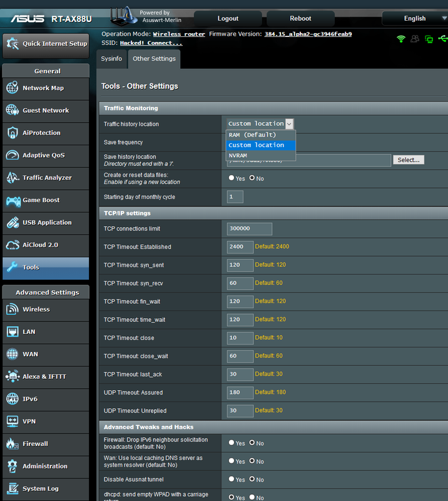Click the Tools wrench icon

pyautogui.click(x=13, y=267)
